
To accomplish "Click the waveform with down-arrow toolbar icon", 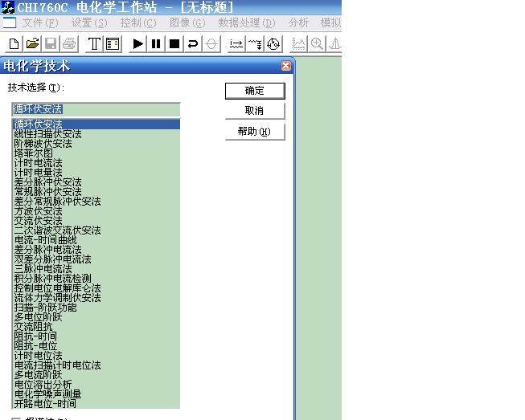I will [x=255, y=44].
